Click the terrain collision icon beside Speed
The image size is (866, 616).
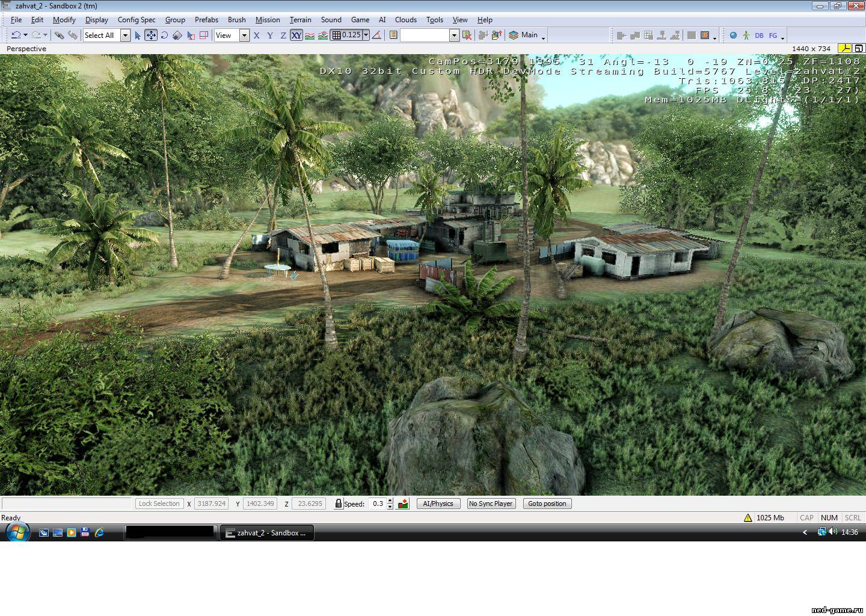coord(403,504)
